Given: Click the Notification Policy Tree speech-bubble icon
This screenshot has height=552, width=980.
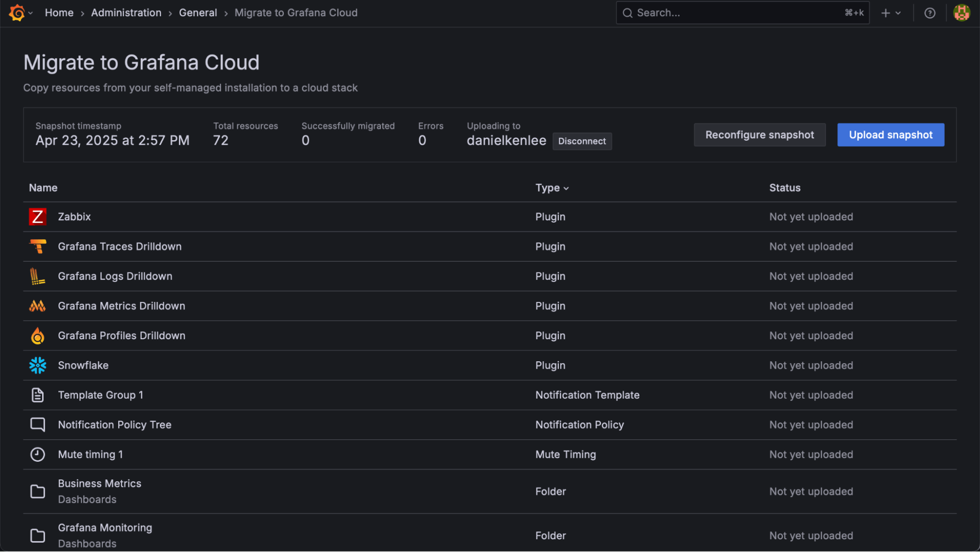Looking at the screenshot, I should pyautogui.click(x=38, y=425).
